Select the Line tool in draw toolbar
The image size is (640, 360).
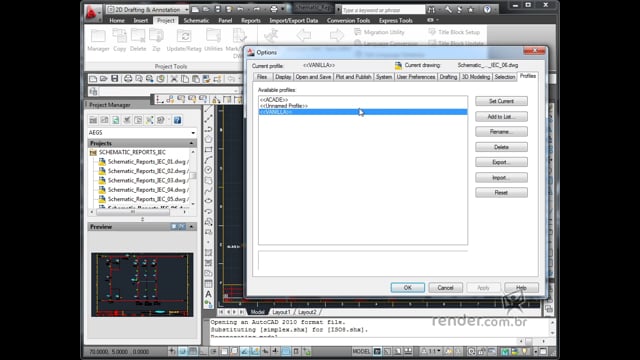tap(209, 109)
